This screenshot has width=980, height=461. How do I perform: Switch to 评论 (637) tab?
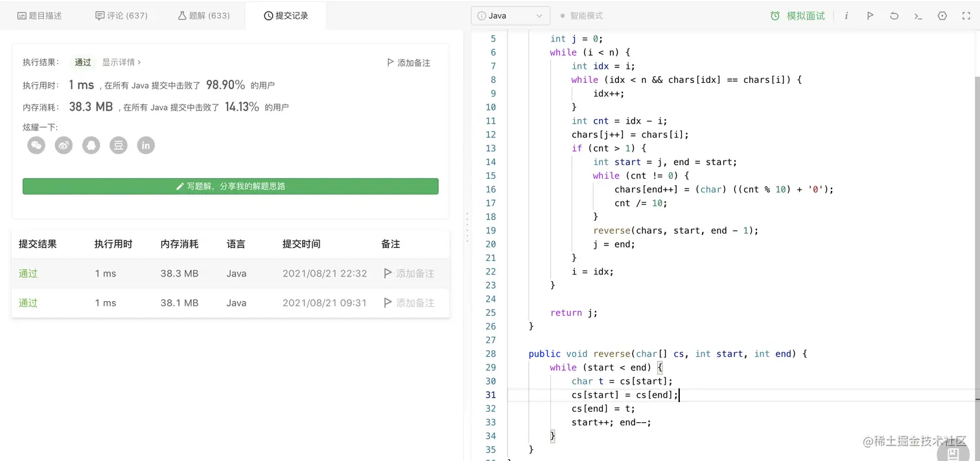pyautogui.click(x=122, y=16)
